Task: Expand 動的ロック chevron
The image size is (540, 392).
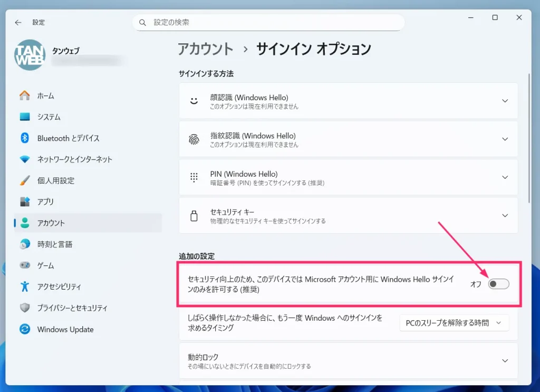Action: [505, 361]
